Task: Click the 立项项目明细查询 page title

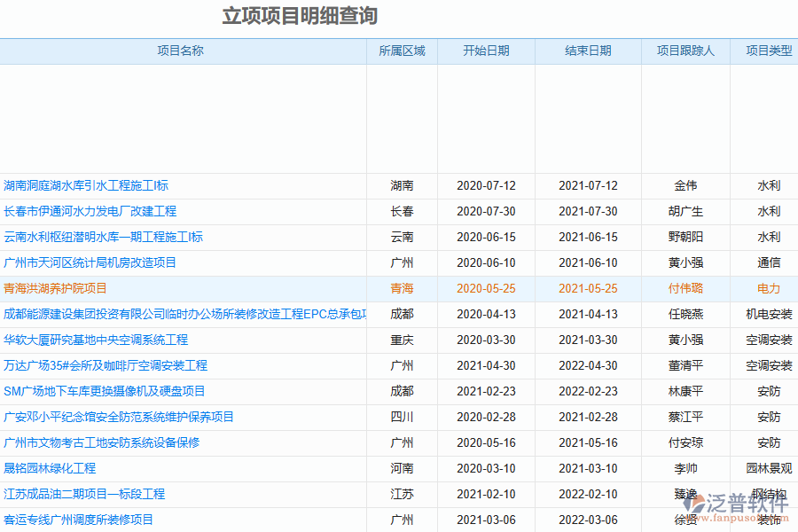Action: pyautogui.click(x=301, y=14)
